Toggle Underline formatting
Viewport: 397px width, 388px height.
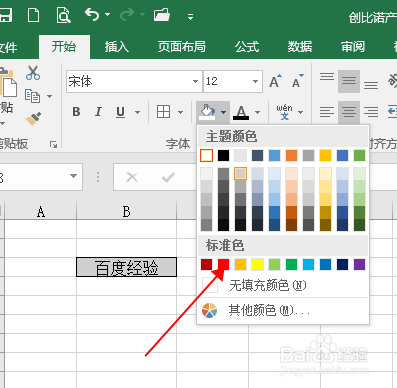tap(121, 112)
